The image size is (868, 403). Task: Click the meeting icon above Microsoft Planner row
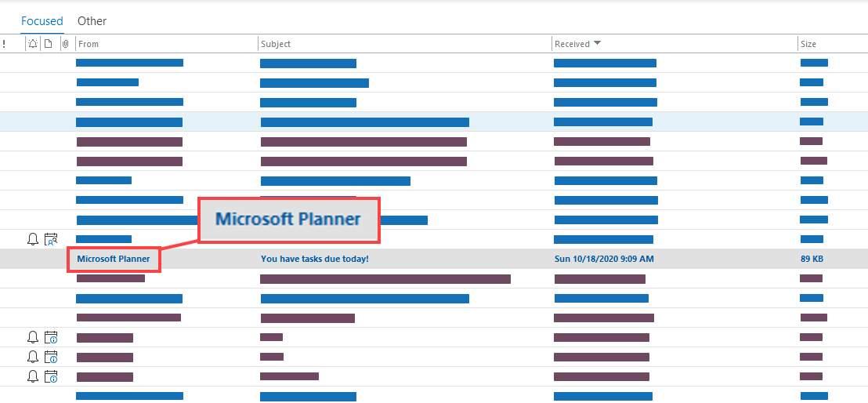tap(51, 239)
